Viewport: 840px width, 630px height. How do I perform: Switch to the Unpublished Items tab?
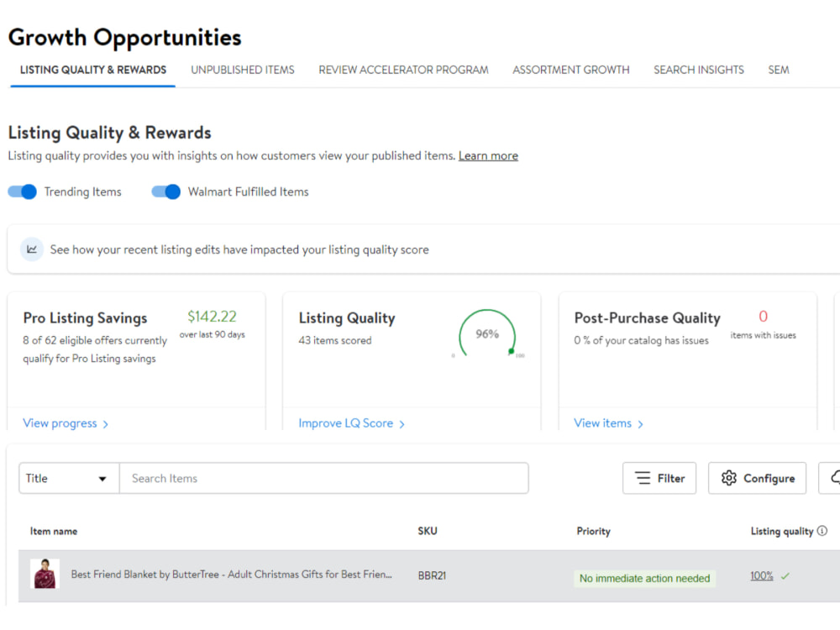coord(243,70)
